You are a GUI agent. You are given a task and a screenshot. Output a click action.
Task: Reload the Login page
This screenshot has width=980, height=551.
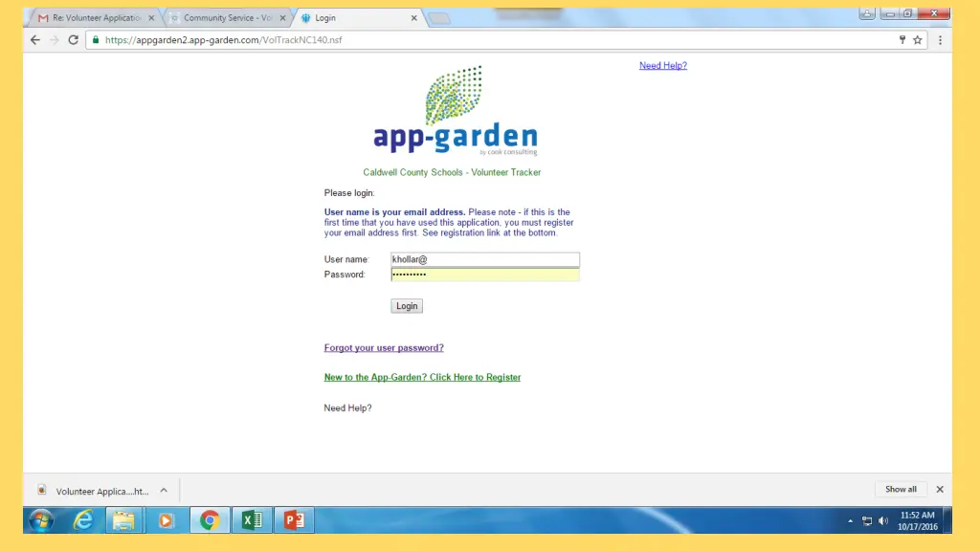click(x=73, y=40)
